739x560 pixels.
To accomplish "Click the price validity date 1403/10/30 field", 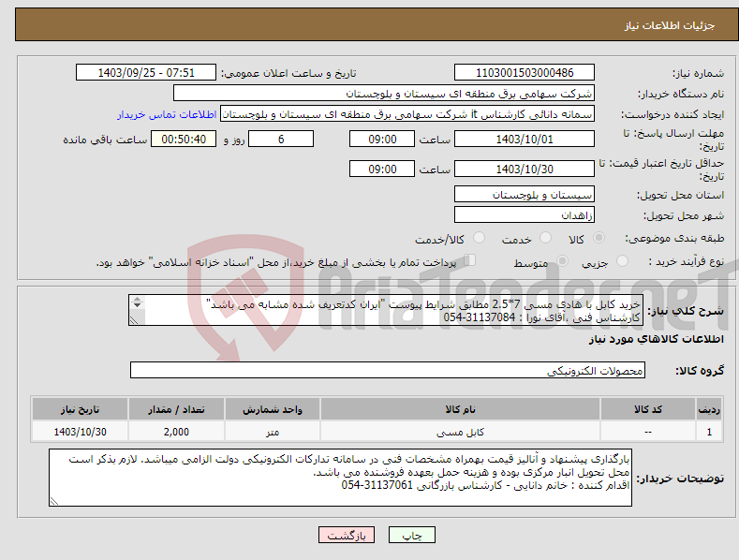I will pos(525,169).
